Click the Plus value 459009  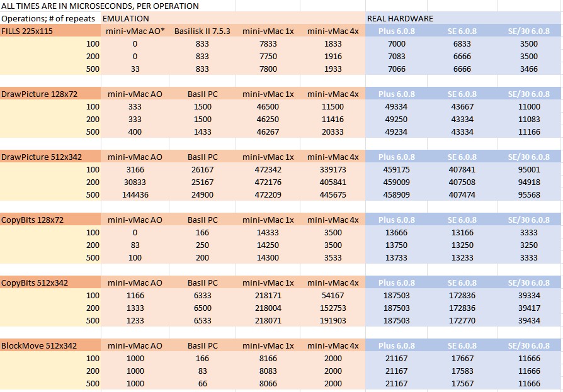396,182
